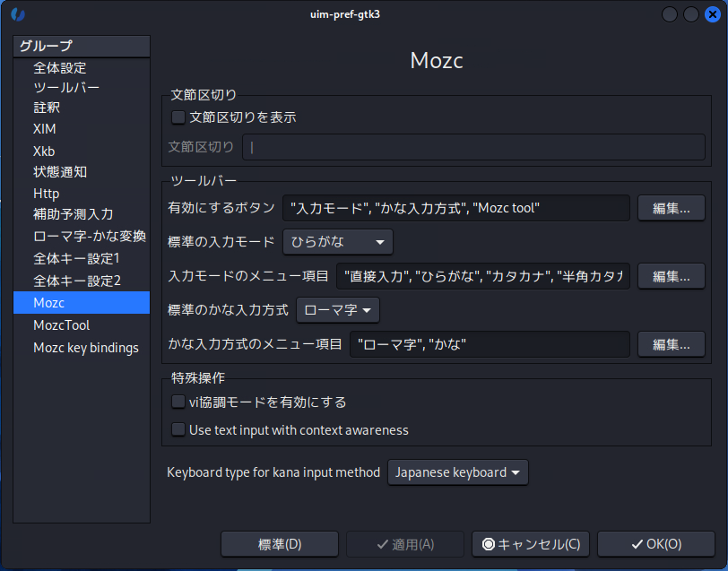Open Japanese keyboard type dropdown

(458, 472)
